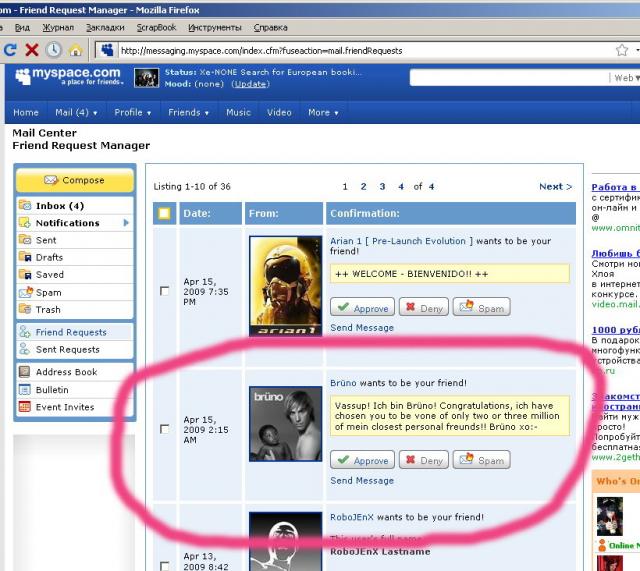Open Arian 1 profile picture
The height and width of the screenshot is (571, 640).
285,286
